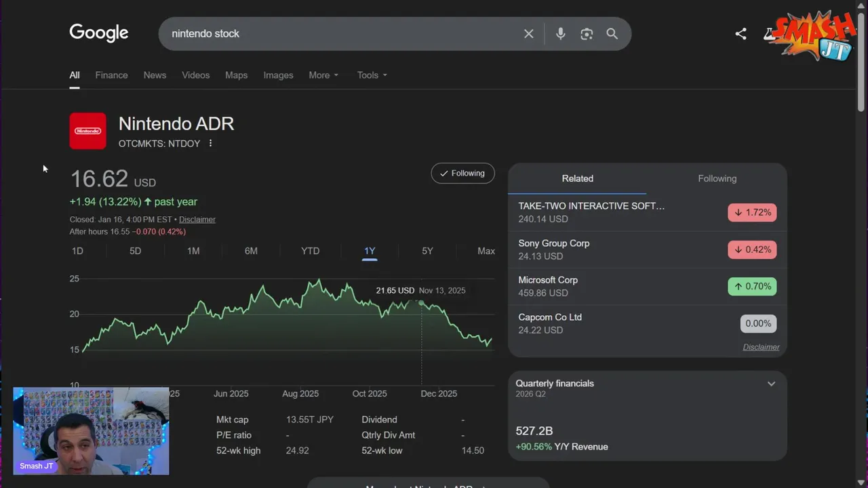This screenshot has height=488, width=868.
Task: Click Capcom 0.00% change badge
Action: point(758,323)
